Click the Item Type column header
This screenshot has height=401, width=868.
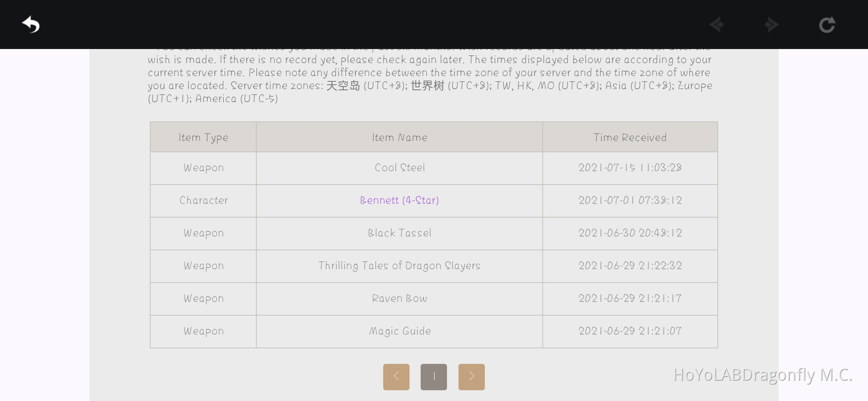point(203,137)
